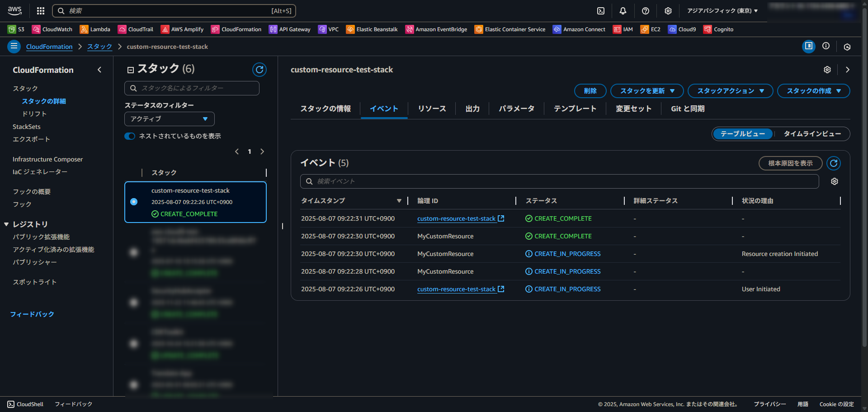Click the show root cause button
The height and width of the screenshot is (412, 868).
pos(790,163)
